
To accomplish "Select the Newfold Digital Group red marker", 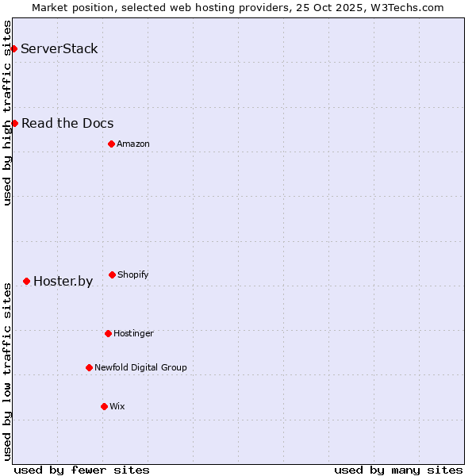I will (89, 367).
